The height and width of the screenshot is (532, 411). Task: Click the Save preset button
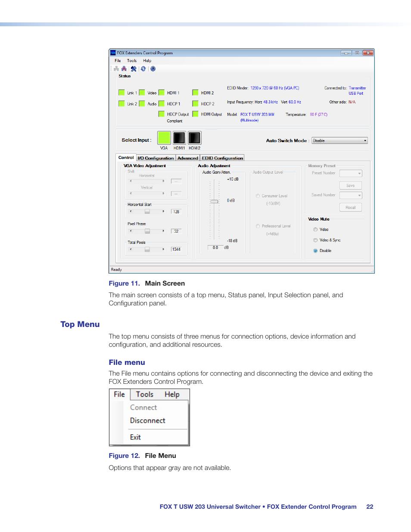click(x=350, y=186)
